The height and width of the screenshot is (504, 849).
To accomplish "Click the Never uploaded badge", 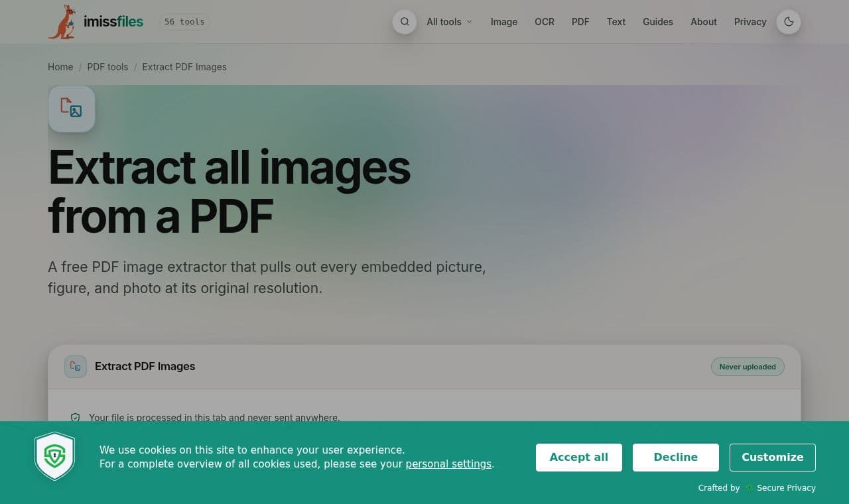I will 748,367.
